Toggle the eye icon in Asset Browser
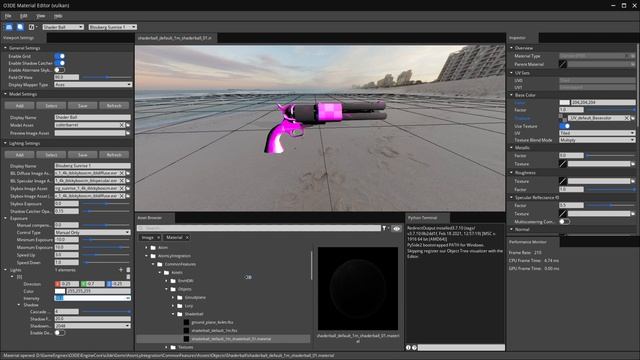Screen dimensions: 640x360 pos(396,229)
